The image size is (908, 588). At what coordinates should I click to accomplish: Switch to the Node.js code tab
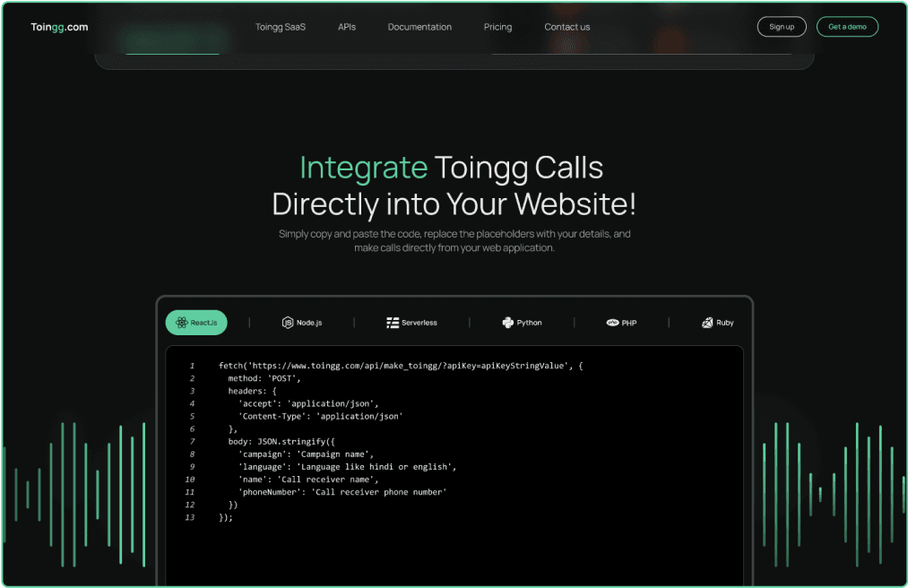(302, 323)
